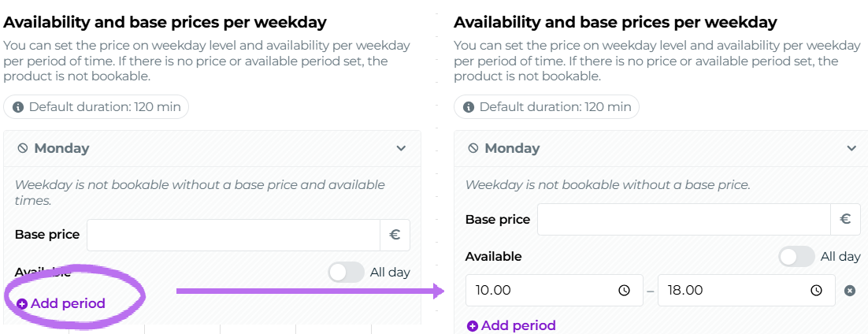
Task: Click the euro symbol beside right Base price
Action: pyautogui.click(x=845, y=219)
